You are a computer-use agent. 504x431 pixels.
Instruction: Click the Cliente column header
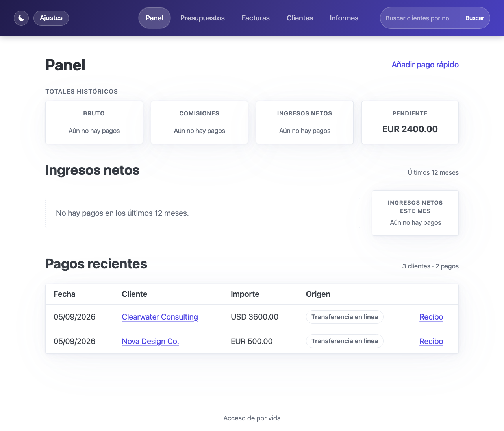pyautogui.click(x=135, y=294)
